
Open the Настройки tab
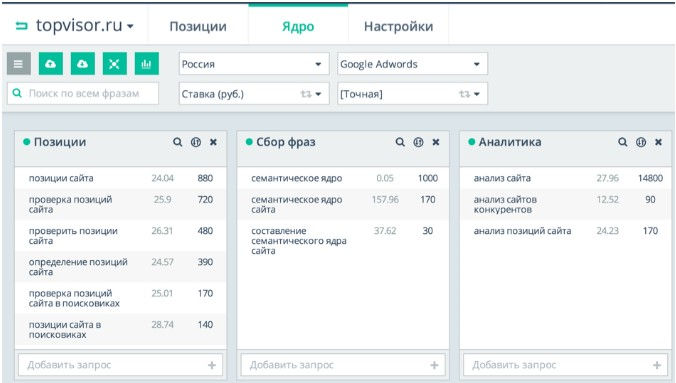pos(398,26)
